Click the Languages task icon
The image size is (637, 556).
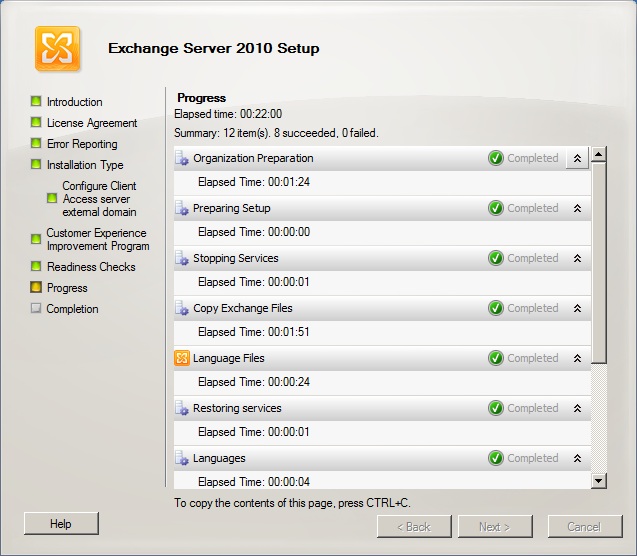coord(182,458)
